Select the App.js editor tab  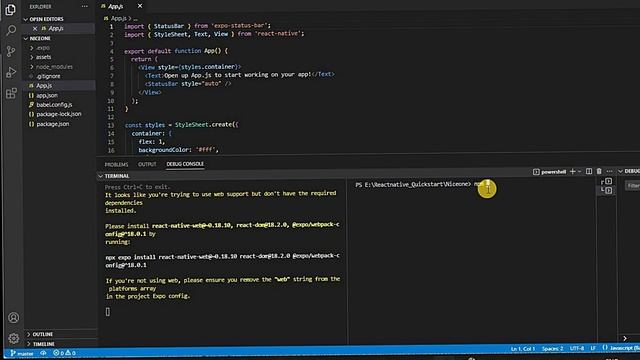117,6
